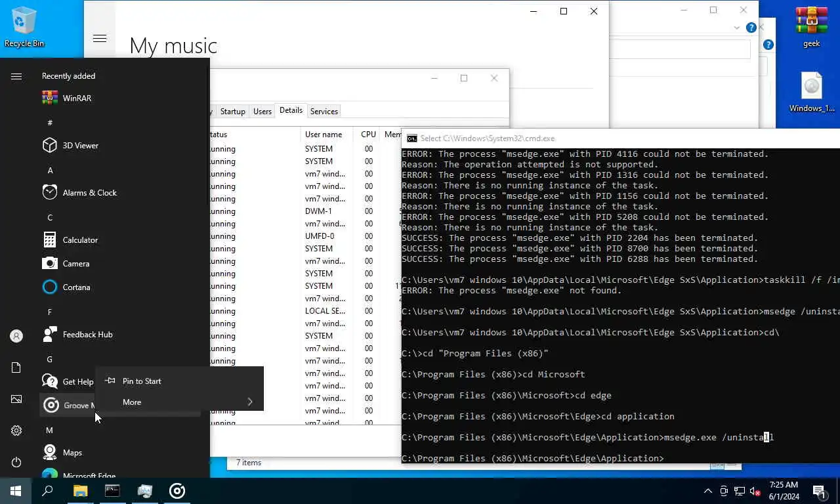Click the cmd.exe title bar icon

411,138
